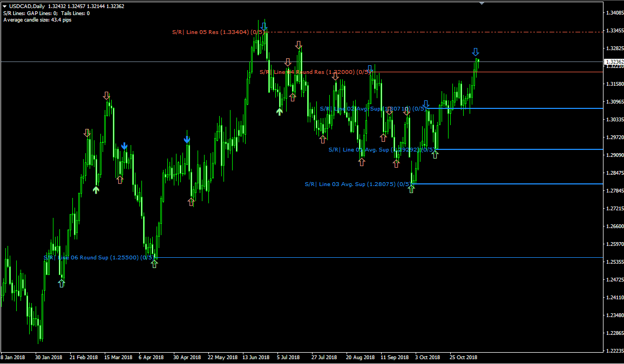Select solid green up arrow near 5 Jul 2018
Image resolution: width=624 pixels, height=364 pixels.
[x=280, y=112]
